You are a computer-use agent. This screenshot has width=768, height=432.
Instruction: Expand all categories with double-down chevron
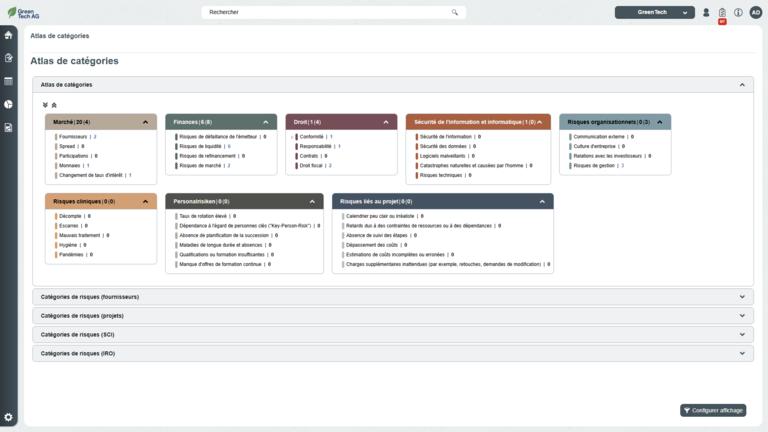45,104
